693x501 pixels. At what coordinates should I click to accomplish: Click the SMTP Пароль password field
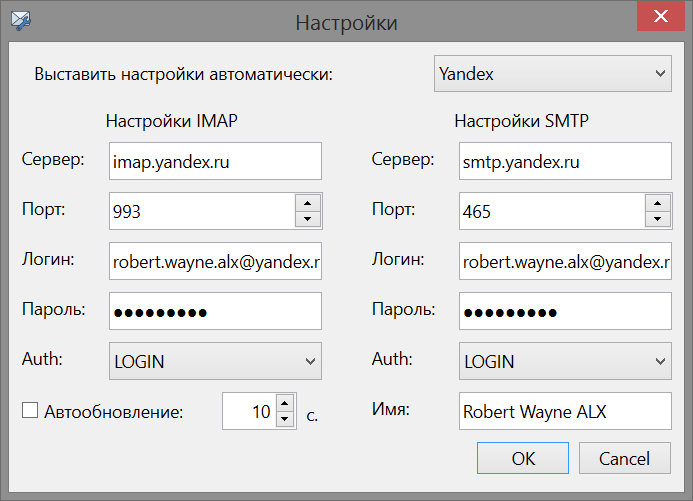click(x=565, y=311)
